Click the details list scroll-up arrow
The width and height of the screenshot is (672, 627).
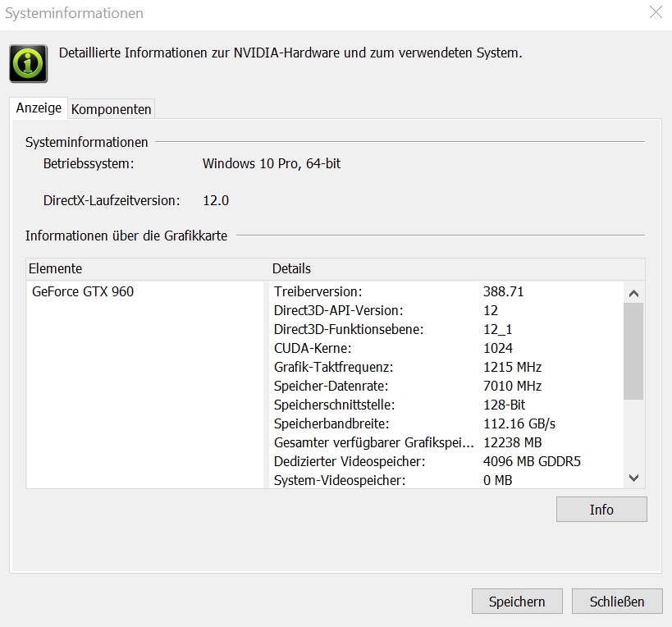(633, 293)
